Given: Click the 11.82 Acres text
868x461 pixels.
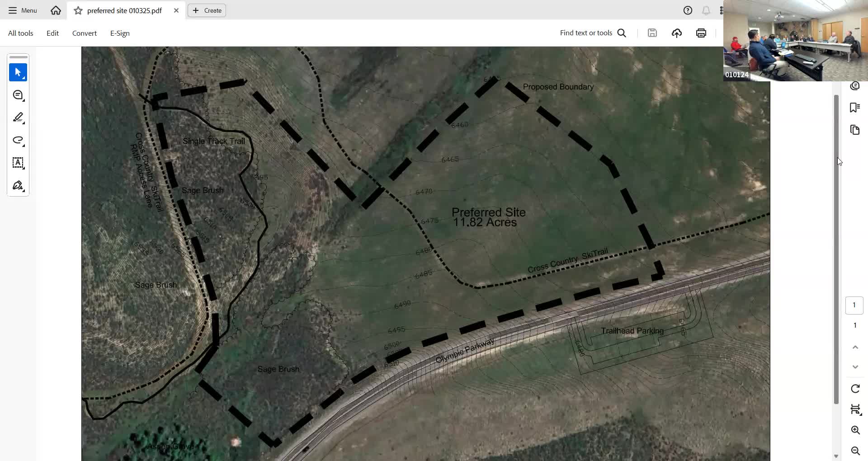Looking at the screenshot, I should tap(485, 222).
